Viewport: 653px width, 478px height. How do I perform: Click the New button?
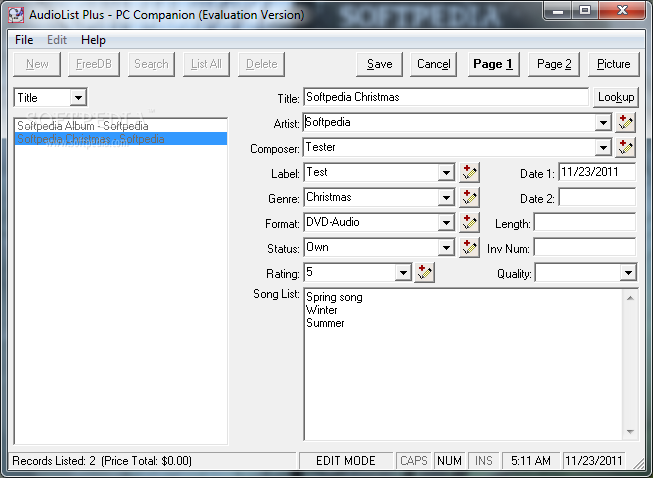37,64
